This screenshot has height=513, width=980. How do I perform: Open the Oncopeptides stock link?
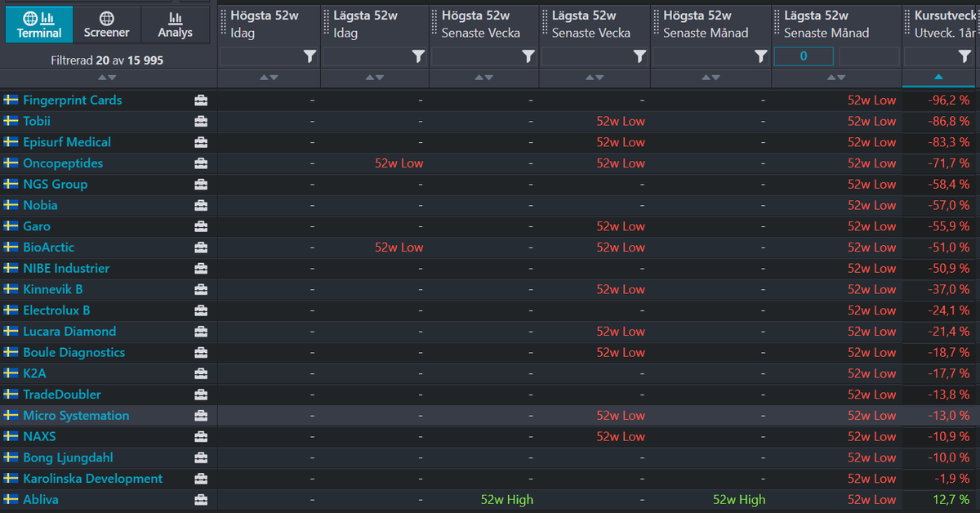[63, 163]
